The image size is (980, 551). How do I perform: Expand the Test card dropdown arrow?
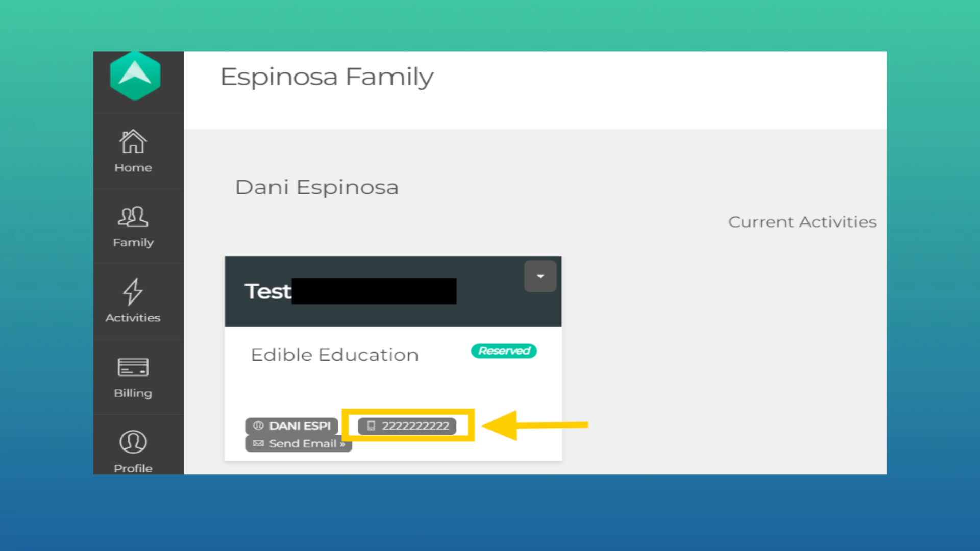coord(540,277)
